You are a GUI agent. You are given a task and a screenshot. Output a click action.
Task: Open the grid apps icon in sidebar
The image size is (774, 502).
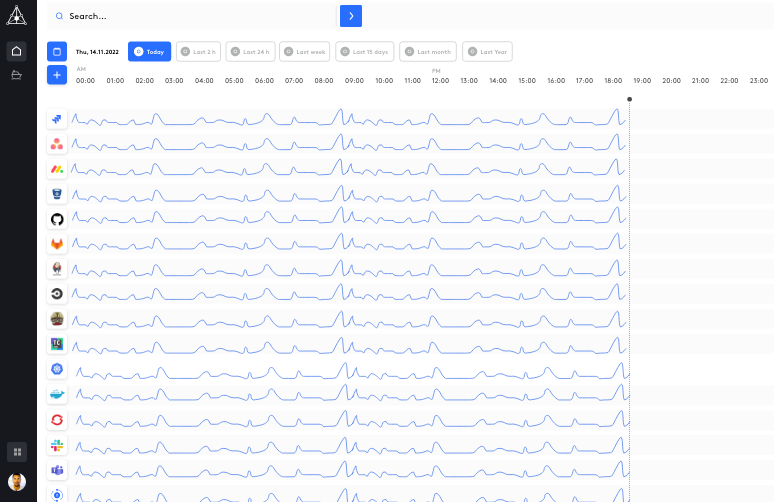click(x=17, y=452)
